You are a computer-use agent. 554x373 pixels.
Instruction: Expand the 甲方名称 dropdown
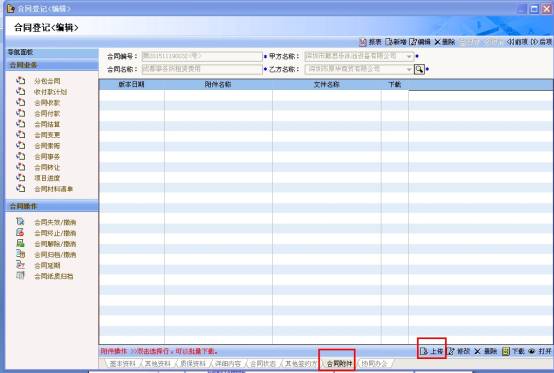[409, 57]
